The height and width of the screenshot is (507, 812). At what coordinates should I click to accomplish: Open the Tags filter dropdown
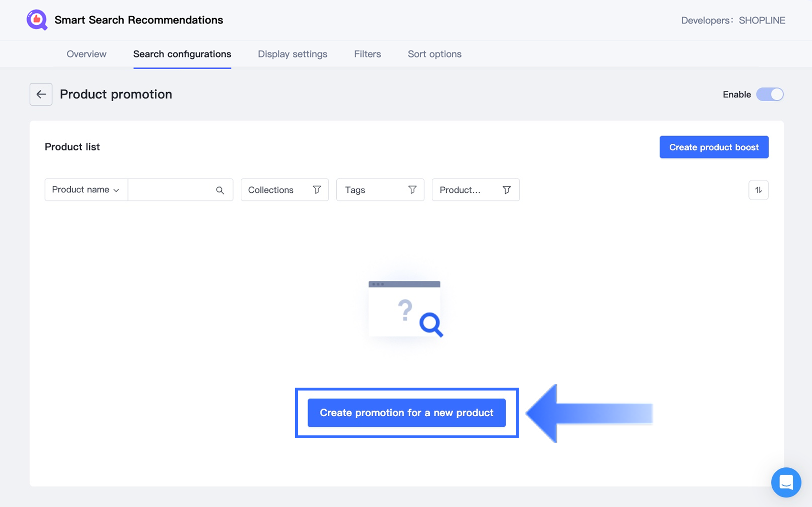click(x=373, y=190)
